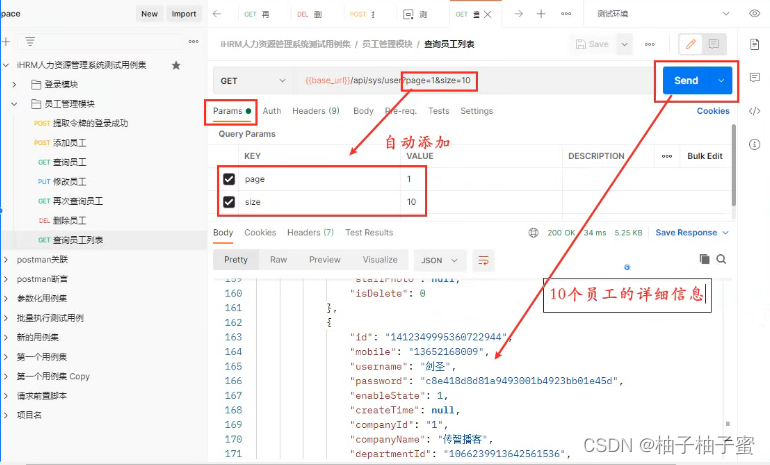Expand the 第一个用例集 Copy collection
This screenshot has height=465, width=770.
point(6,377)
